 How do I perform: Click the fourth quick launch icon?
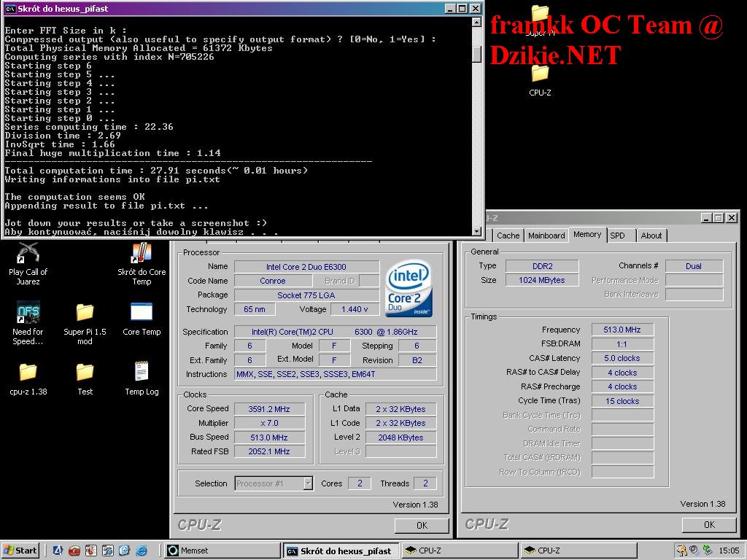[108, 551]
